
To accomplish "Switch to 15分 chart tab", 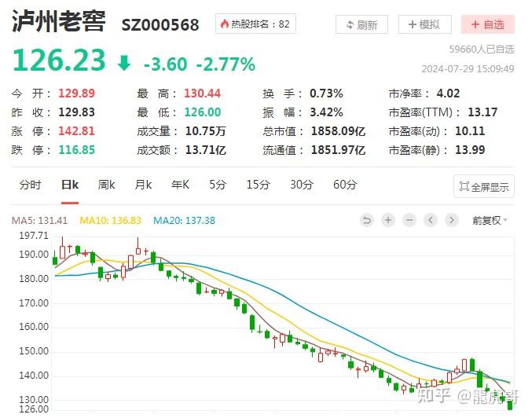I will pyautogui.click(x=259, y=185).
